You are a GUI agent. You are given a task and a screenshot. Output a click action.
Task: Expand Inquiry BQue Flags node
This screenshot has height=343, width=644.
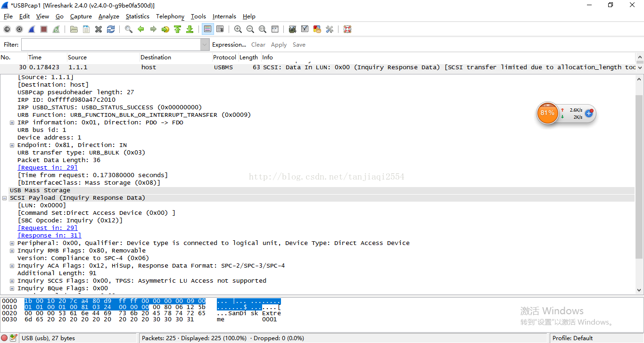[12, 288]
